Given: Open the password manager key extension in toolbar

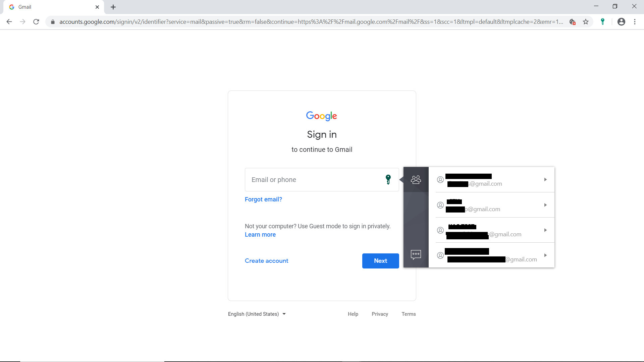Looking at the screenshot, I should pyautogui.click(x=603, y=22).
